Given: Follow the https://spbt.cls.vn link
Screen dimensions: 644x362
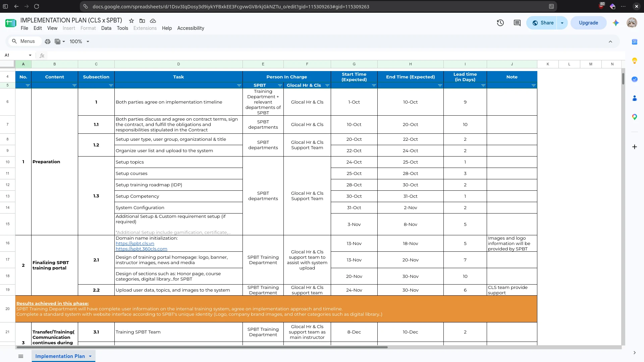Looking at the screenshot, I should pyautogui.click(x=135, y=244).
